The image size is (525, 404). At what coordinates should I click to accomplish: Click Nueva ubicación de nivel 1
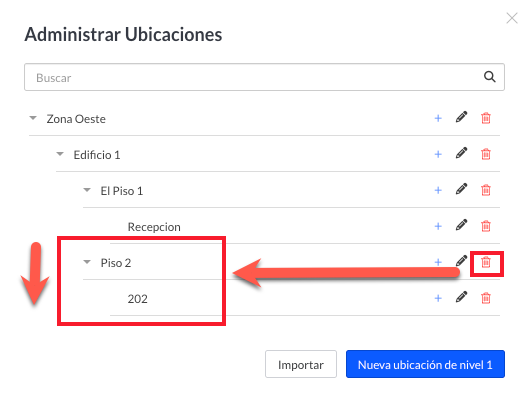coord(425,364)
